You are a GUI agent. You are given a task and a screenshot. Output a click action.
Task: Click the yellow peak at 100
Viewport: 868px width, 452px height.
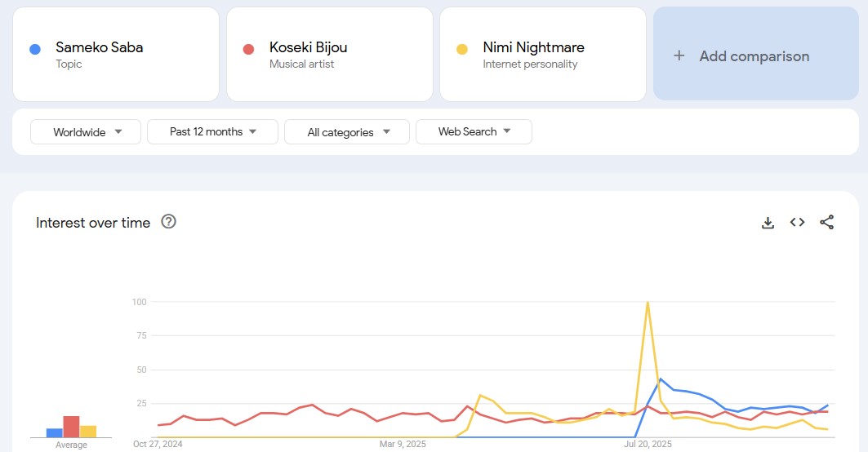[648, 303]
